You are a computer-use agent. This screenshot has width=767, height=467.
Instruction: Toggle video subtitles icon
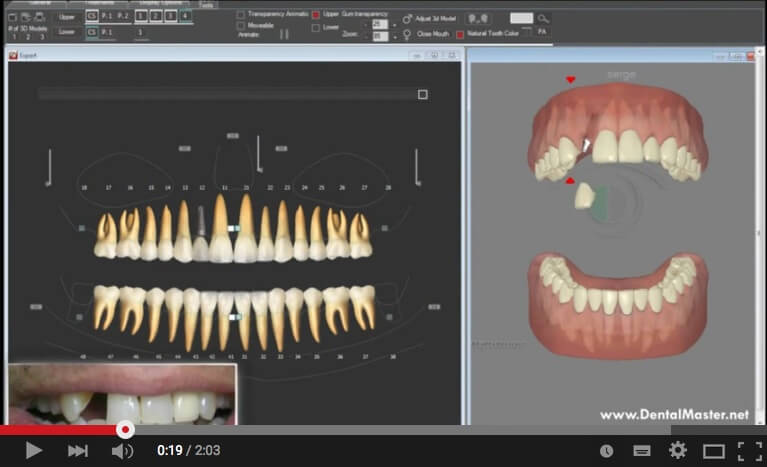[642, 451]
